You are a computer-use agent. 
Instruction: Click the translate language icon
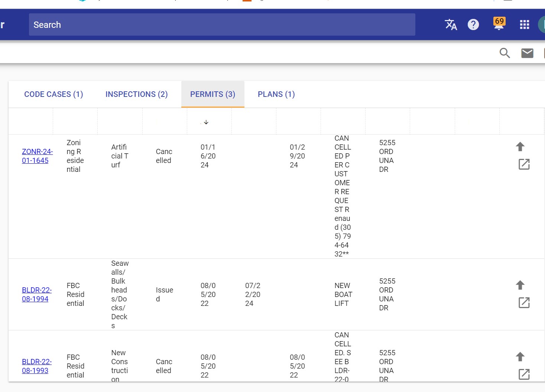[451, 25]
